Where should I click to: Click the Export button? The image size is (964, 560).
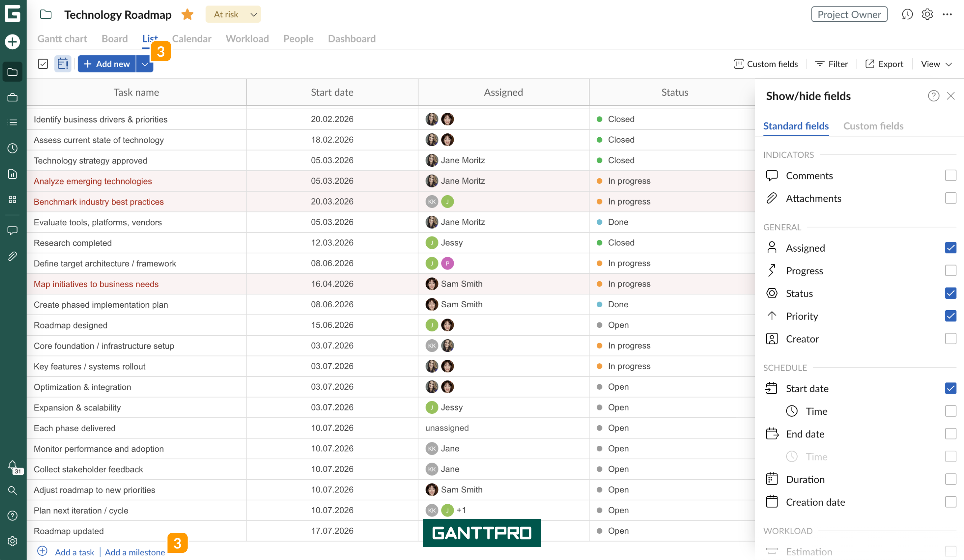coord(884,64)
